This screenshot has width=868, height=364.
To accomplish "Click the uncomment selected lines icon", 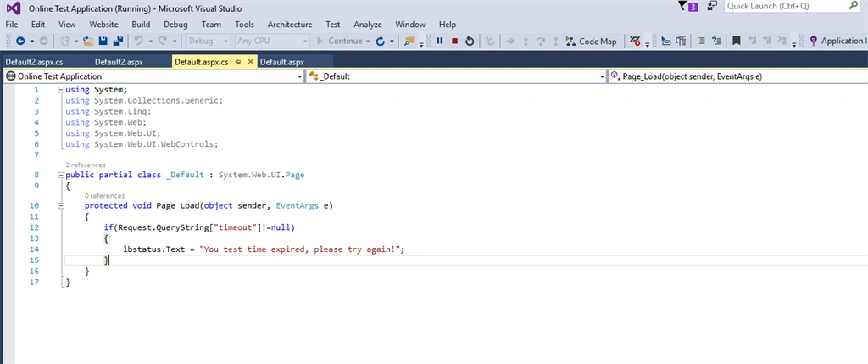I will click(x=716, y=41).
